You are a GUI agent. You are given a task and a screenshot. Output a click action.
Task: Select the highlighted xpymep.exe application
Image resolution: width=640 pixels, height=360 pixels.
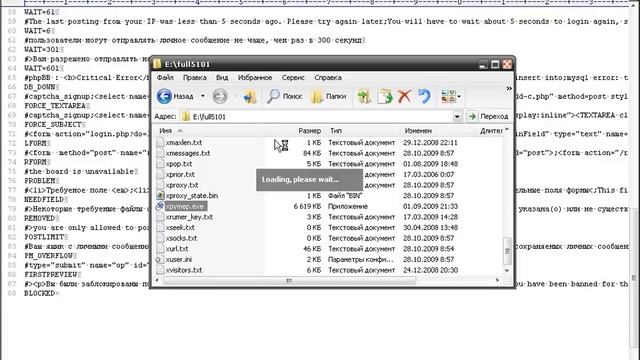(x=185, y=206)
